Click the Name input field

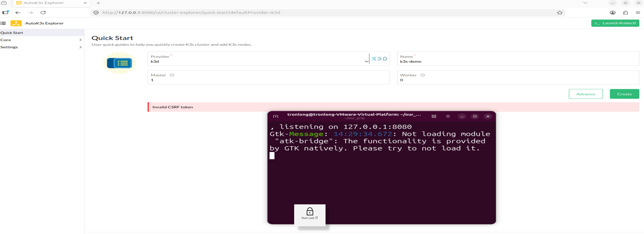[518, 61]
